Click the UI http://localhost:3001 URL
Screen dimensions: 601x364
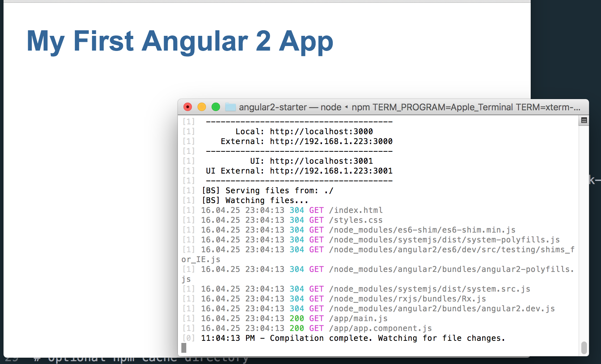(321, 161)
